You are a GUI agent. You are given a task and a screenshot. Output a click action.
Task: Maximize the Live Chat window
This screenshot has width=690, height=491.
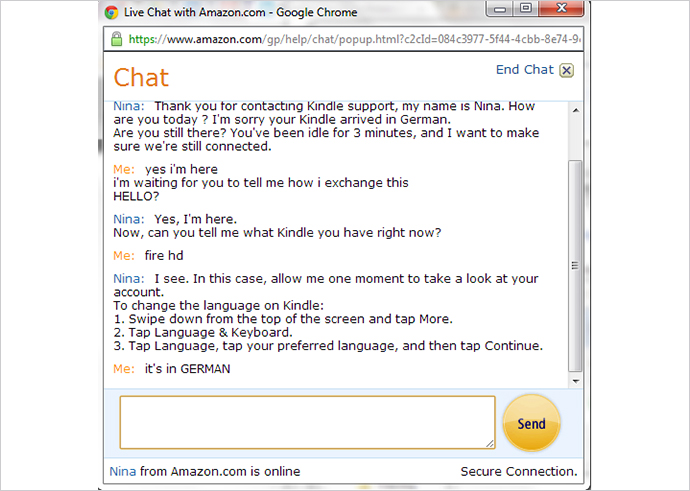(x=525, y=9)
